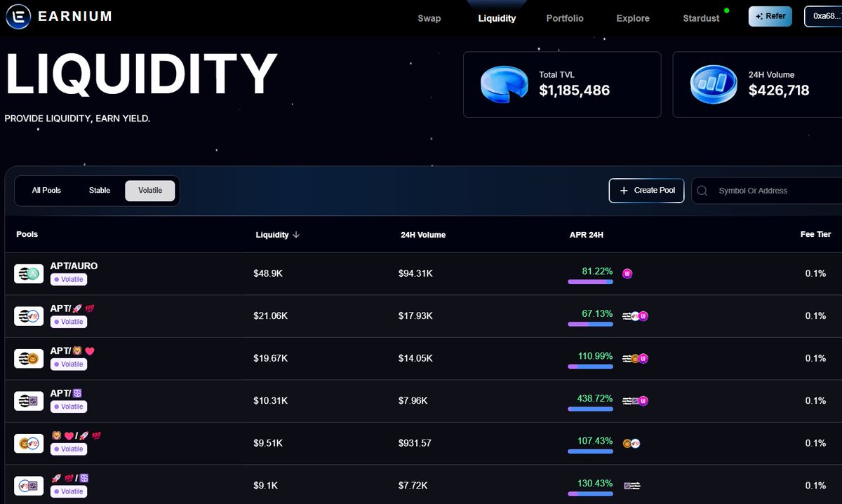Click the $14.05K volume value

coord(415,358)
